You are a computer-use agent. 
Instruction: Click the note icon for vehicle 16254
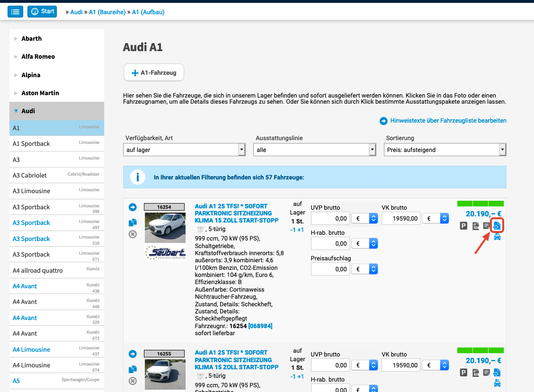pyautogui.click(x=486, y=226)
